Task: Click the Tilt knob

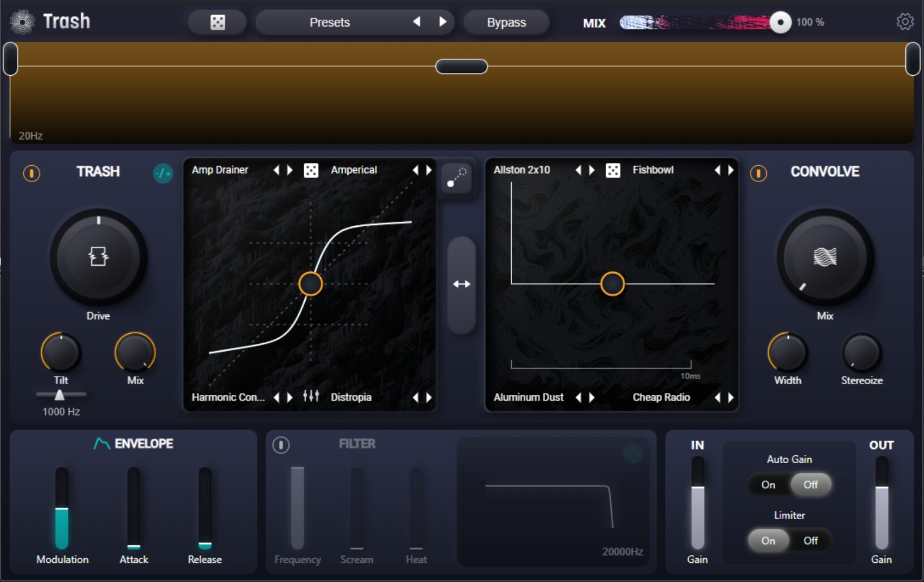Action: (x=61, y=352)
